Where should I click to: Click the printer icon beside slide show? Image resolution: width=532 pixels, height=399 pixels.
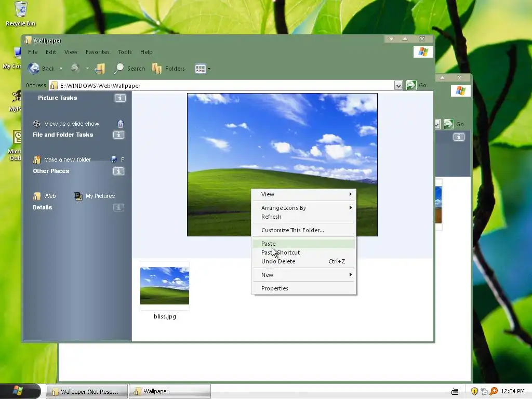click(121, 124)
